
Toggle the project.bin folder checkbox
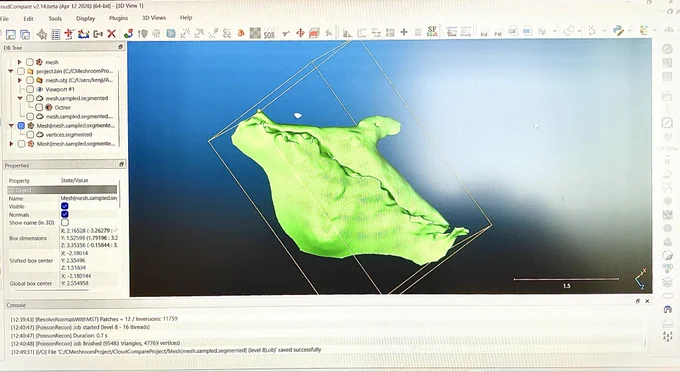21,71
